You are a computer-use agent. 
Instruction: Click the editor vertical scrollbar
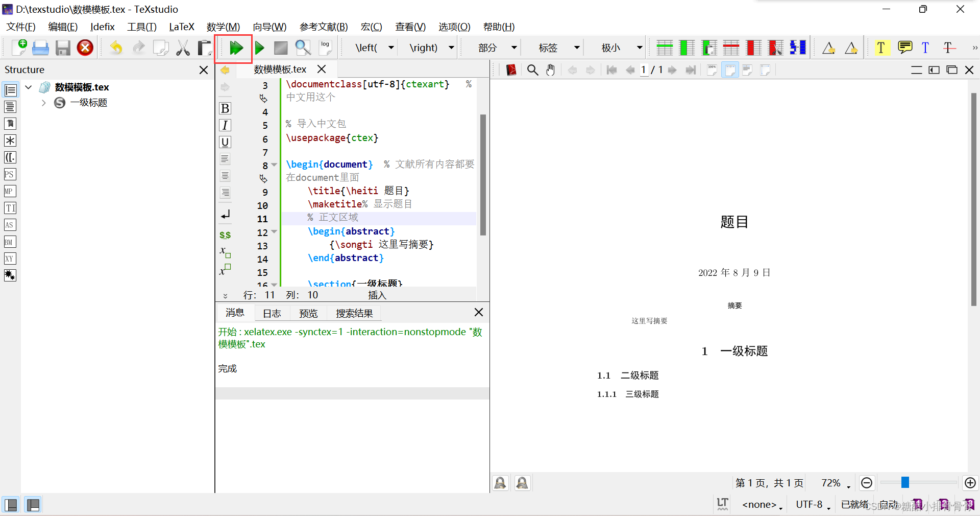tap(483, 175)
